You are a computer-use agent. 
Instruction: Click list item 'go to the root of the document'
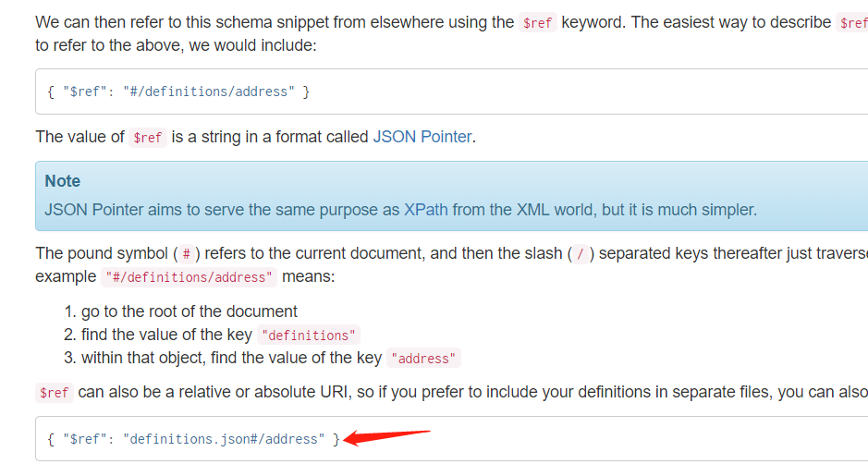pyautogui.click(x=189, y=311)
